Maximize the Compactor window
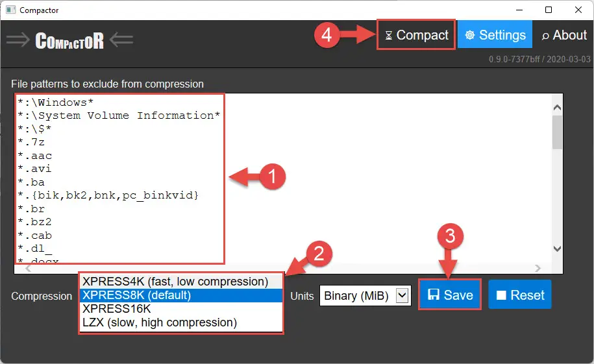This screenshot has height=364, width=594. pyautogui.click(x=548, y=10)
